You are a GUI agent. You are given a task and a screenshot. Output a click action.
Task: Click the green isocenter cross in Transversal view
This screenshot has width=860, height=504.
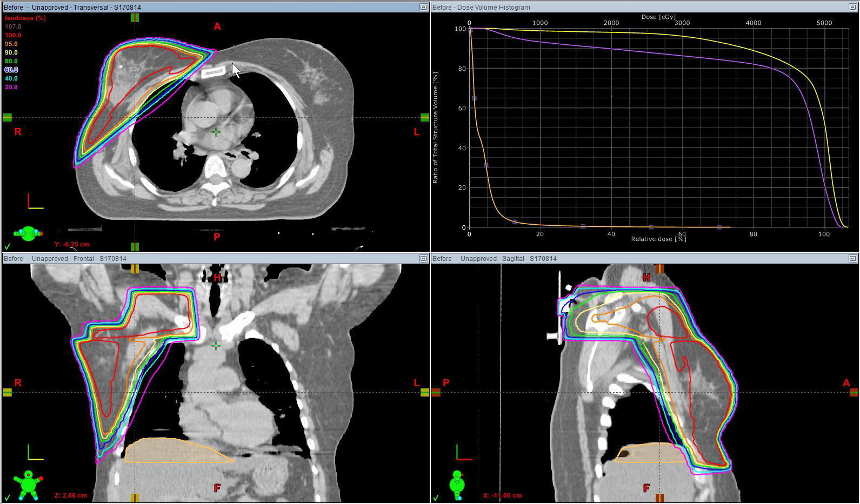point(216,132)
